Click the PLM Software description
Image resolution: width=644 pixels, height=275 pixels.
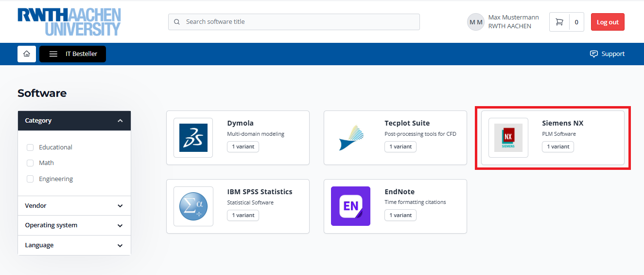[x=559, y=134]
